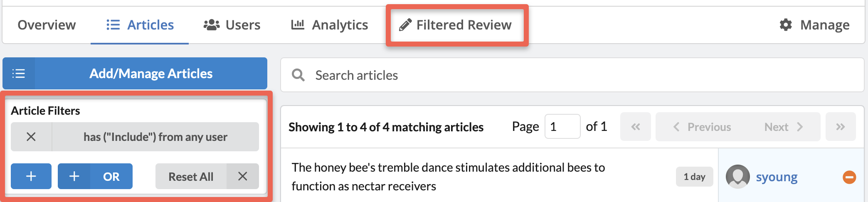Go to the Next page
Screen dimensions: 868x202
[784, 126]
